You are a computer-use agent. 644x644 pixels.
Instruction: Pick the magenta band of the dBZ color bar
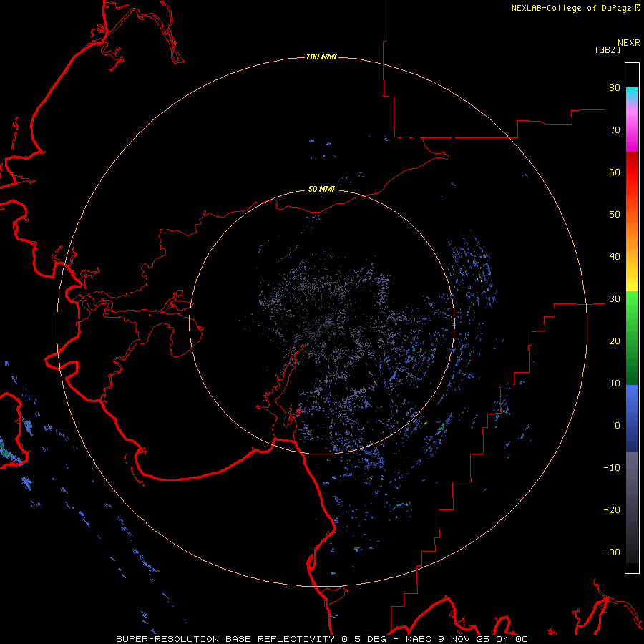pos(632,132)
